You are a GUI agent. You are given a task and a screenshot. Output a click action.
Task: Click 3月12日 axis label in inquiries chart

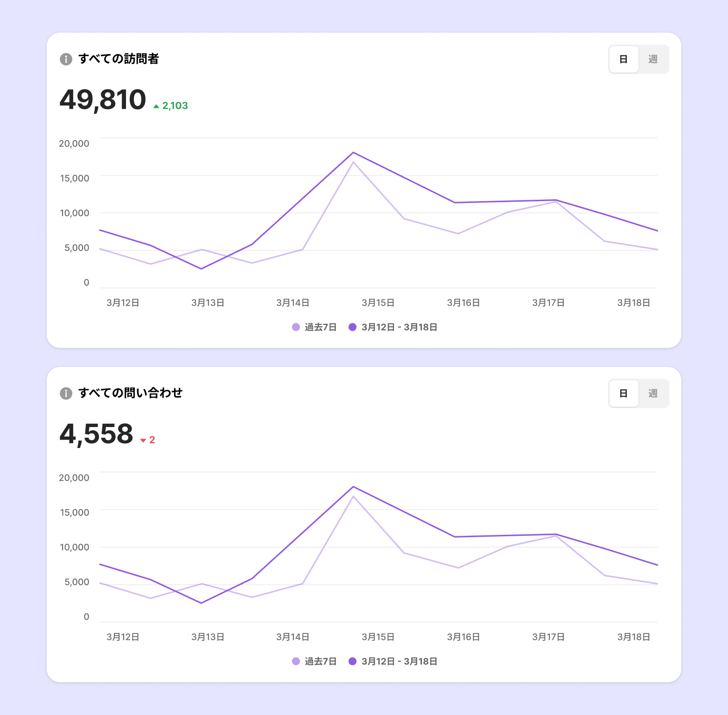coord(123,637)
